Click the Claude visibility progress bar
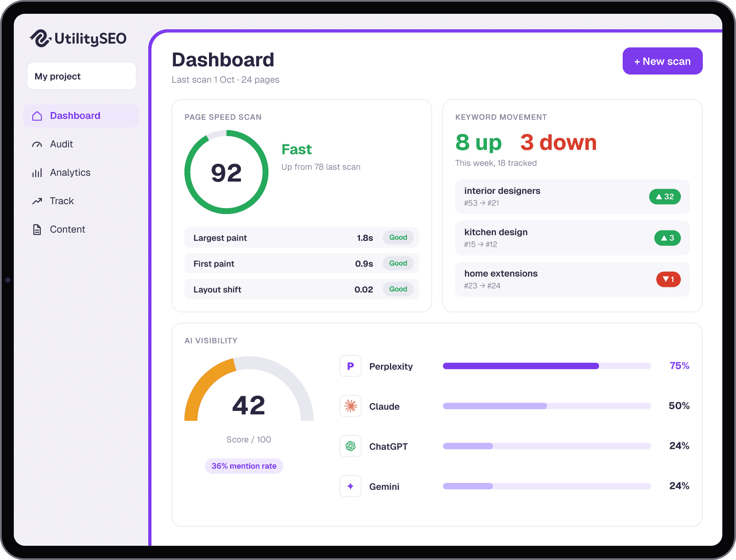 547,406
